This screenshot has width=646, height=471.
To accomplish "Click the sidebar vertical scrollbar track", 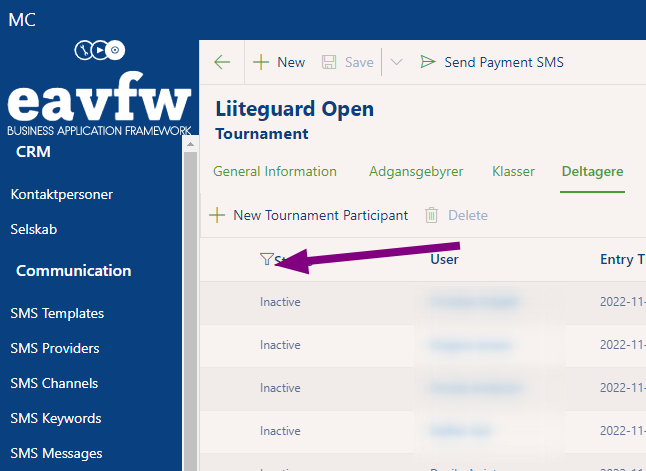I will tap(190, 311).
